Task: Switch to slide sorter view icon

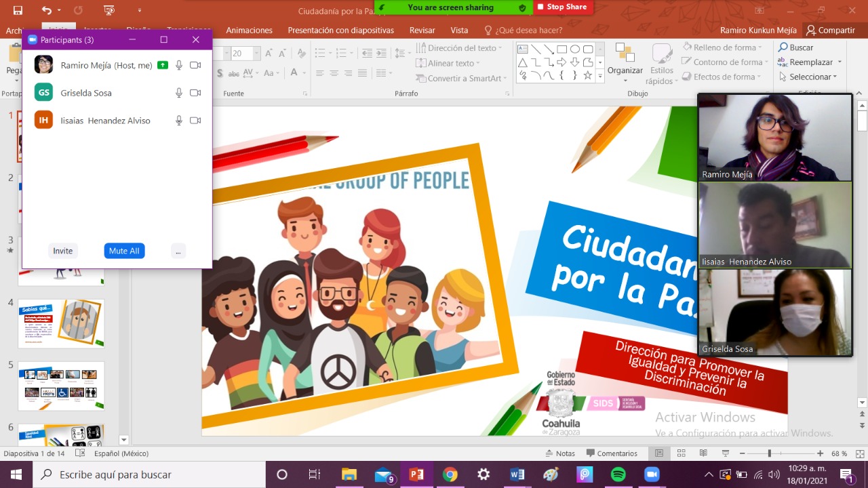Action: 680,453
